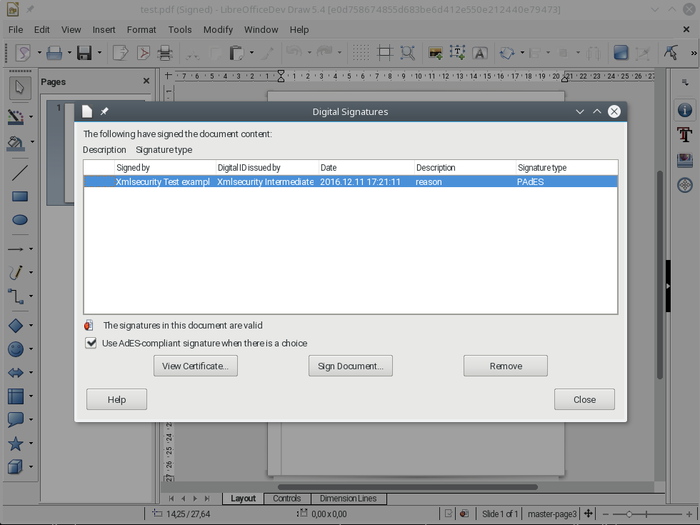Select the diamond Basic Shapes tool

pos(16,325)
